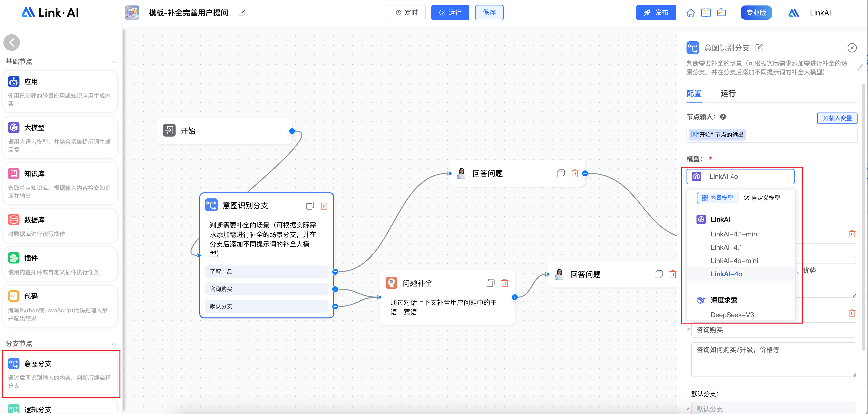The image size is (868, 414).
Task: Save the workflow with 保存
Action: coord(489,13)
